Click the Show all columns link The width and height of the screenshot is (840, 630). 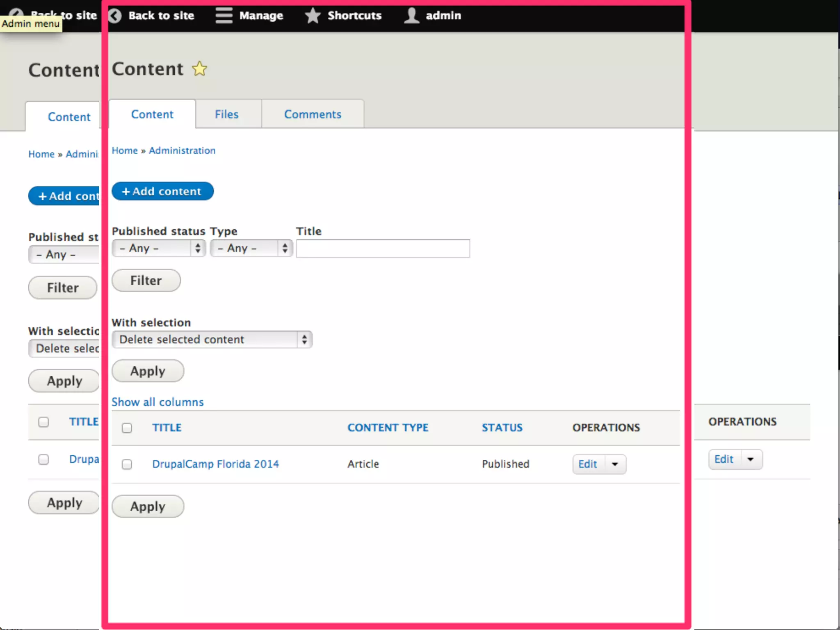[x=157, y=402]
